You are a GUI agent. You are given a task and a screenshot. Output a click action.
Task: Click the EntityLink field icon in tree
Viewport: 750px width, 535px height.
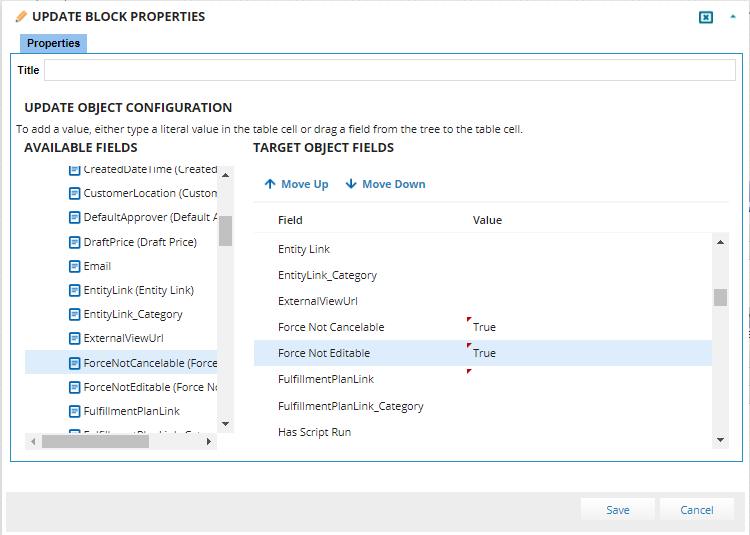[x=74, y=290]
